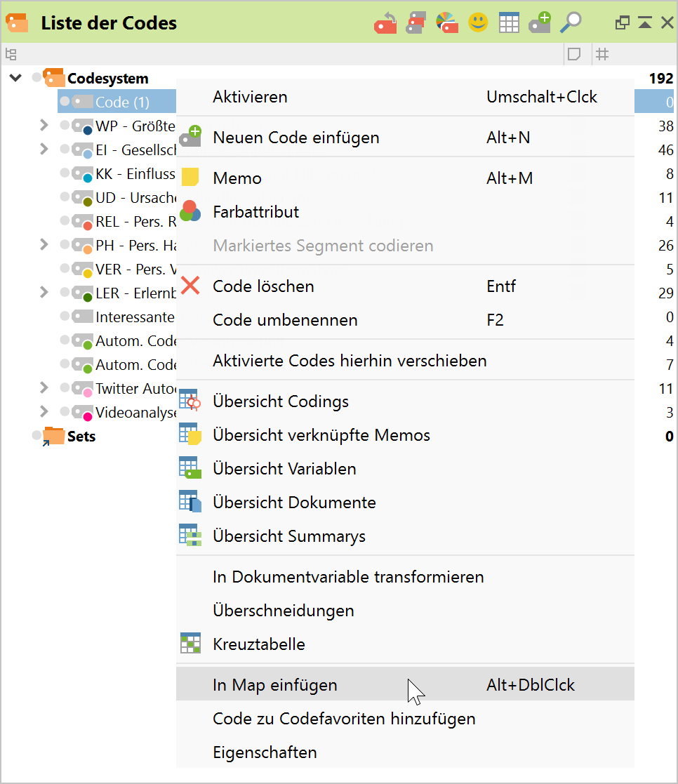Open Eigenschaften menu entry
This screenshot has height=784, width=678.
coord(405,752)
